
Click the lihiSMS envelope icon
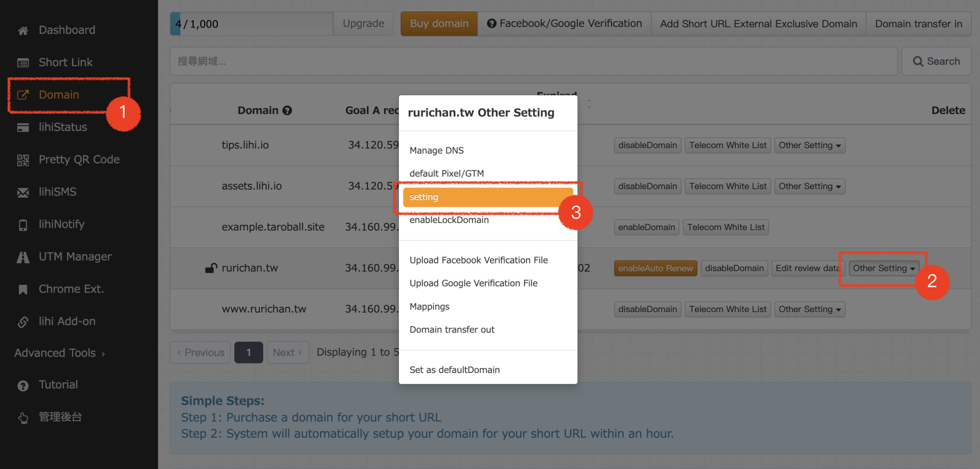click(23, 192)
